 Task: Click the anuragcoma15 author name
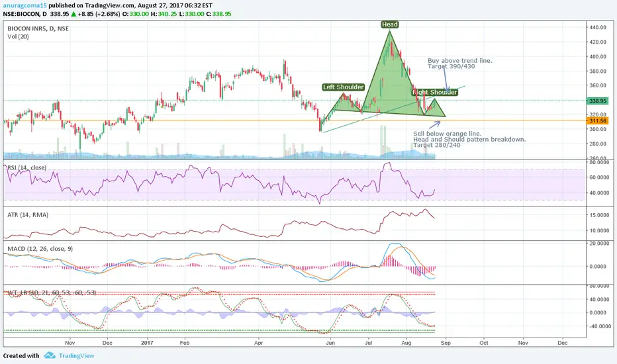(x=24, y=5)
